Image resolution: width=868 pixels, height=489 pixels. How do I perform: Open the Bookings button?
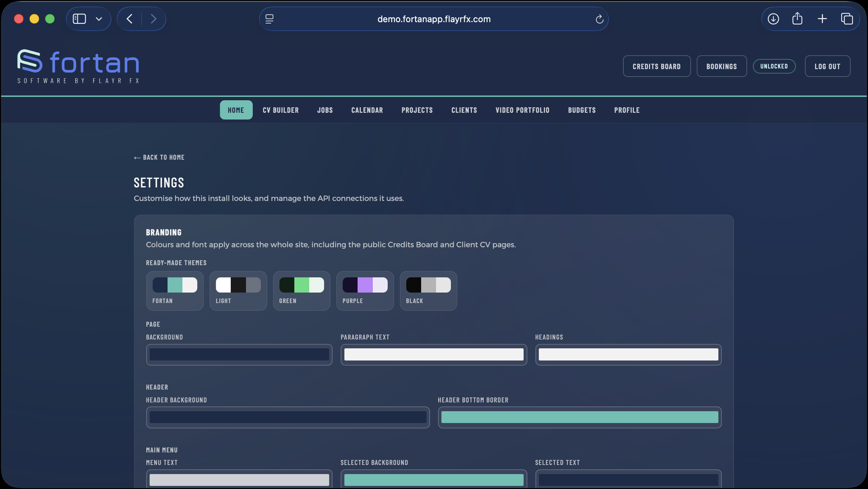722,66
